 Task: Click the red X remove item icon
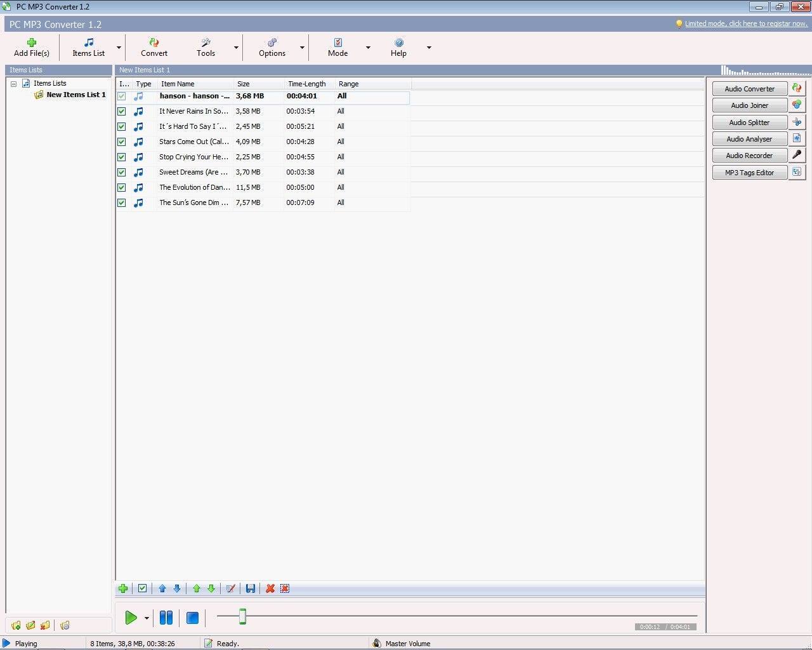click(x=270, y=588)
